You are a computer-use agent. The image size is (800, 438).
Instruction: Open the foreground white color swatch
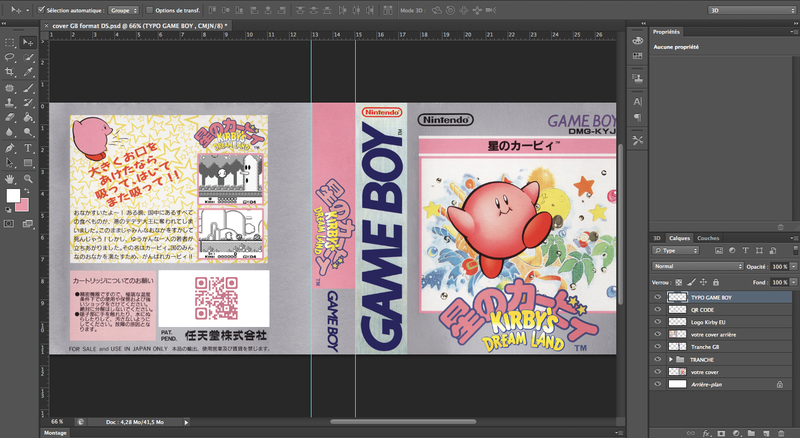(13, 195)
